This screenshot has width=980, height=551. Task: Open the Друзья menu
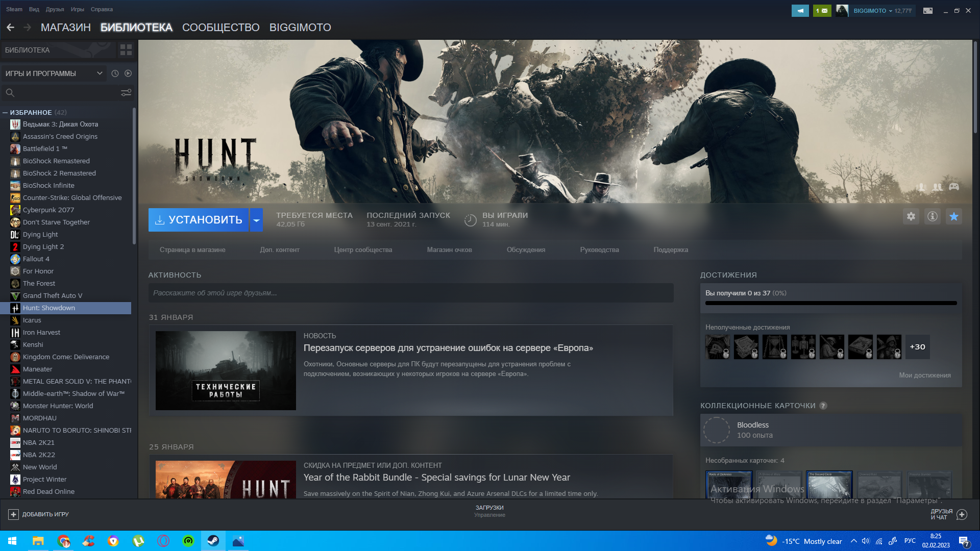[55, 9]
